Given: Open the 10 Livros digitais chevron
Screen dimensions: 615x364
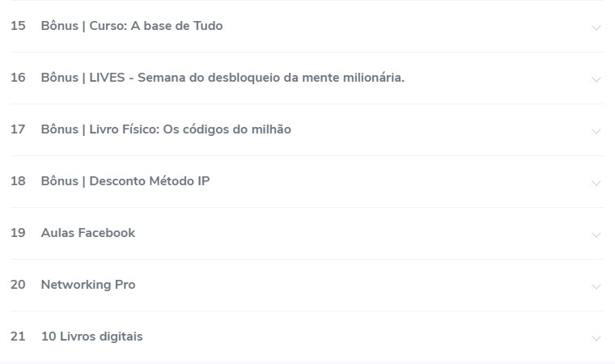Looking at the screenshot, I should (596, 338).
